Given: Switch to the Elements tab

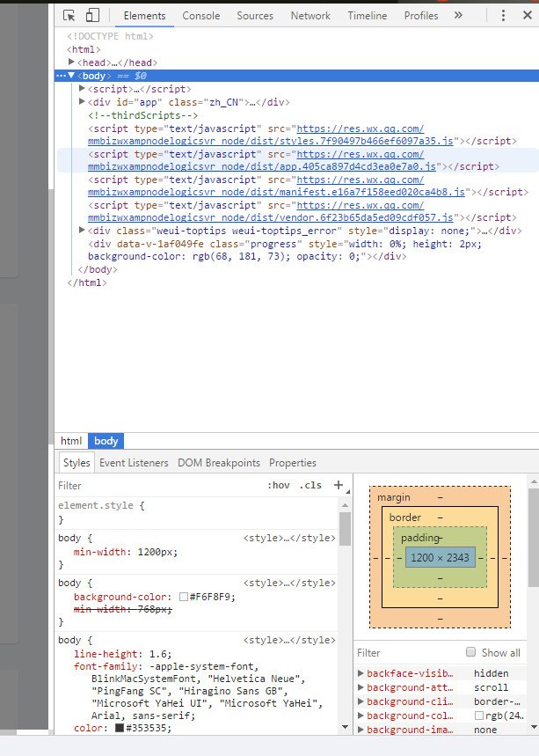Looking at the screenshot, I should tap(144, 16).
